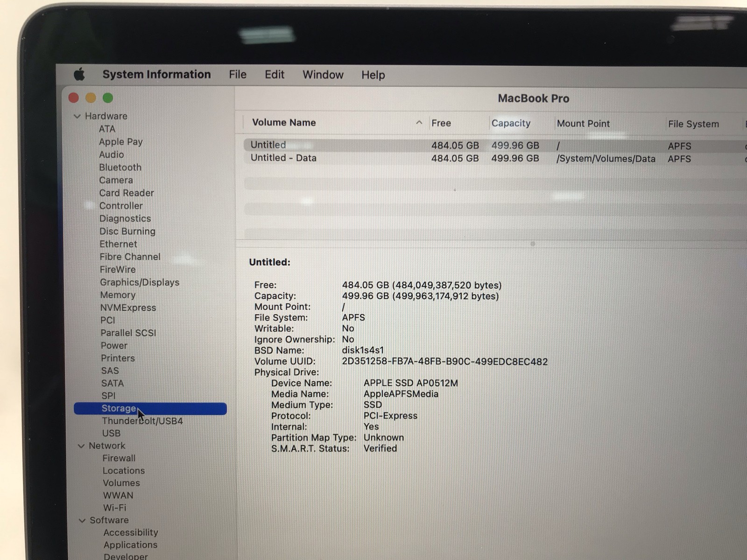Screen dimensions: 747x560
Task: Close the System Information window
Action: (74, 98)
